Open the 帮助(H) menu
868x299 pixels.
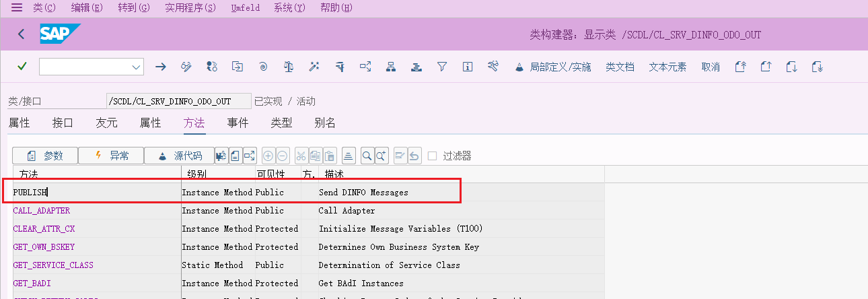(336, 7)
